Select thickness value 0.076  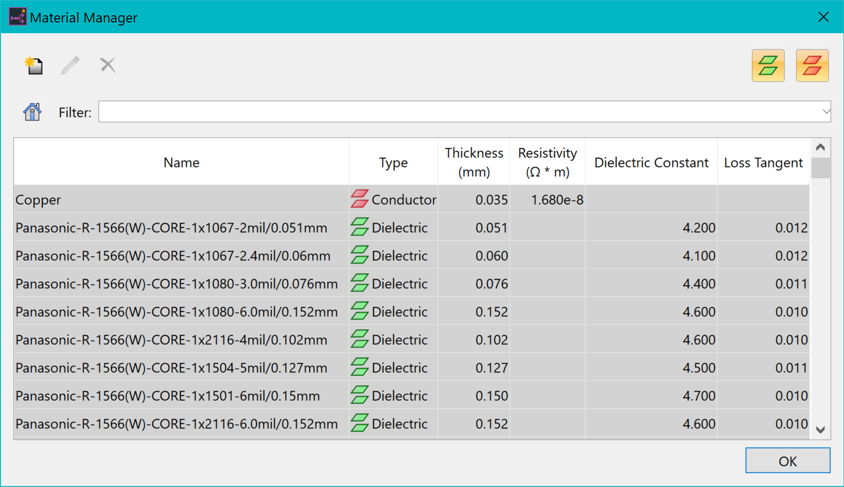491,284
